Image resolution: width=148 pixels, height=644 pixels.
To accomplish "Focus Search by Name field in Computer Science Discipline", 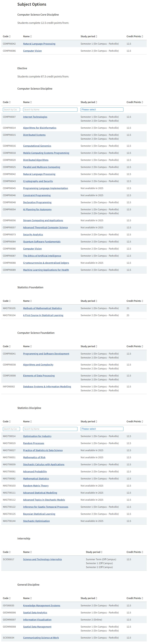I will tap(50, 109).
